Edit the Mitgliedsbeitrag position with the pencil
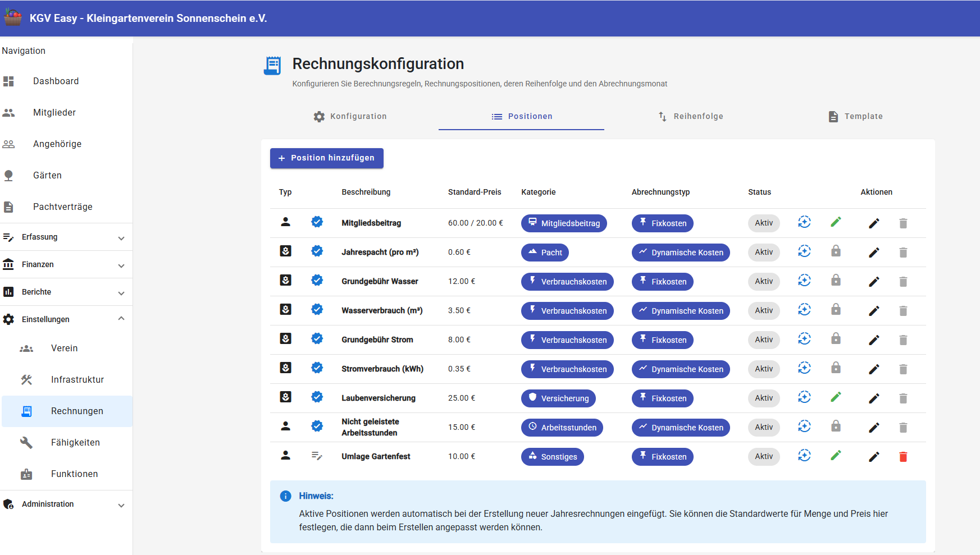 pyautogui.click(x=874, y=223)
